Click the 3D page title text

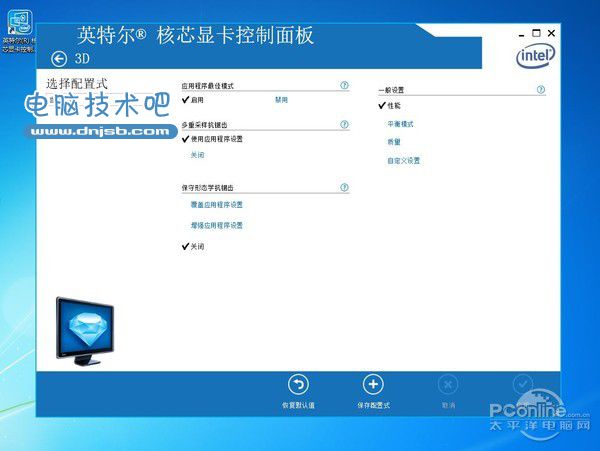coord(82,59)
